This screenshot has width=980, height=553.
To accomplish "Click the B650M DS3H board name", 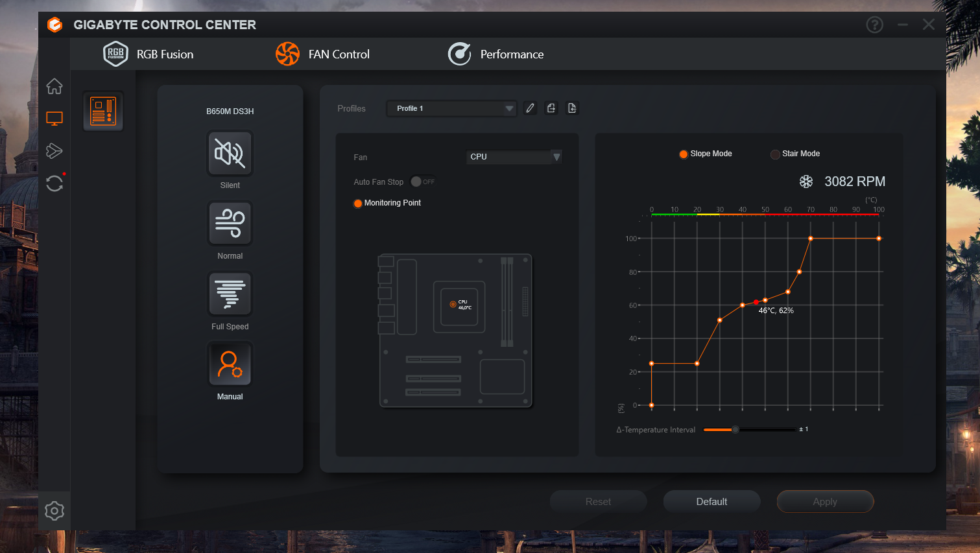I will coord(230,112).
